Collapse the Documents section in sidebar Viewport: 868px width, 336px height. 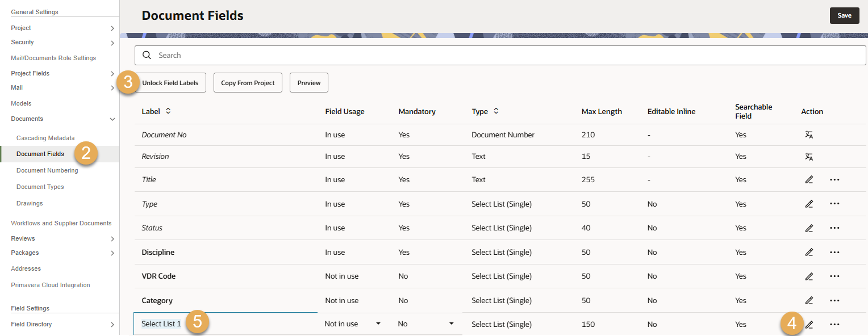point(112,119)
